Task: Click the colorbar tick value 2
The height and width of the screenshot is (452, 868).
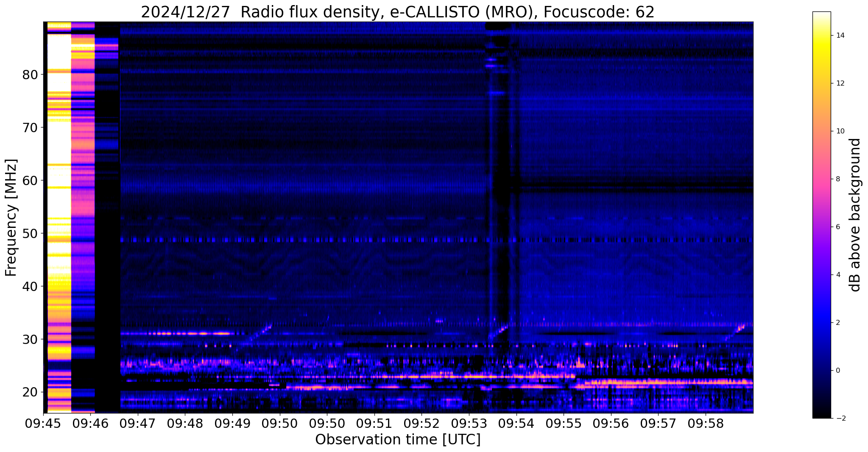Action: [x=837, y=323]
